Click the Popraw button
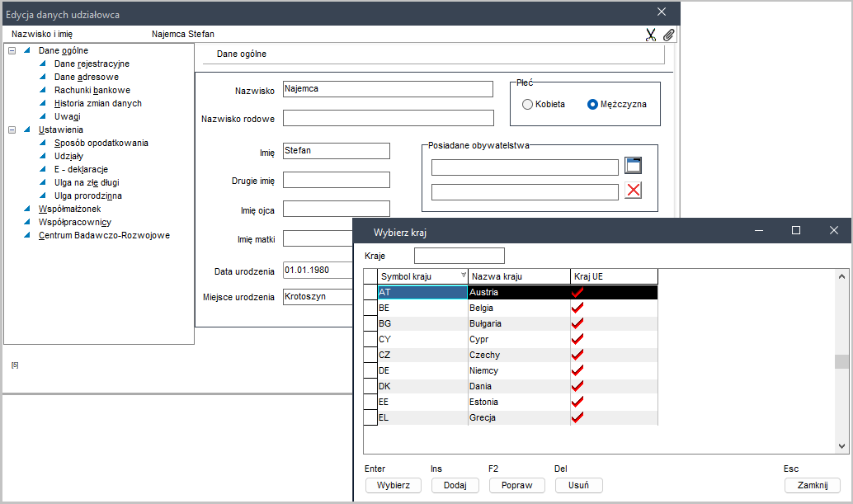This screenshot has width=853, height=504. 516,485
